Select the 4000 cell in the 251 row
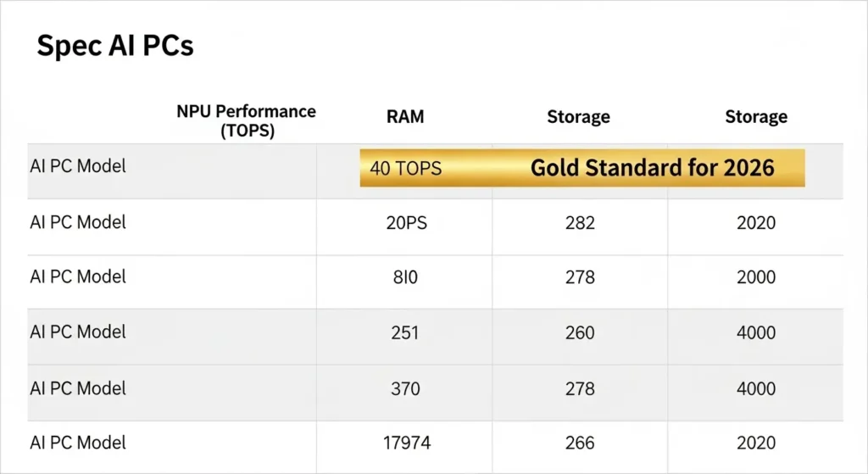The image size is (868, 474). pos(756,332)
